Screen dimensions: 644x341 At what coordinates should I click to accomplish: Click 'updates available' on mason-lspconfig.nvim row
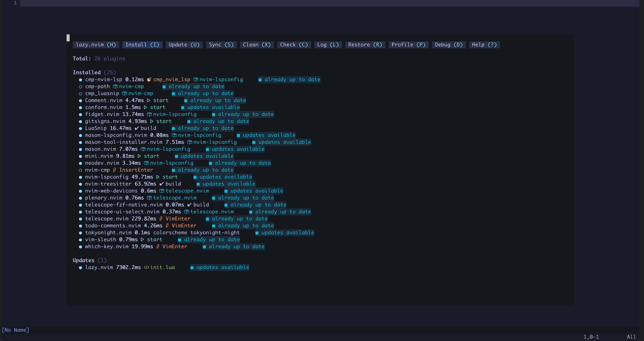click(269, 135)
